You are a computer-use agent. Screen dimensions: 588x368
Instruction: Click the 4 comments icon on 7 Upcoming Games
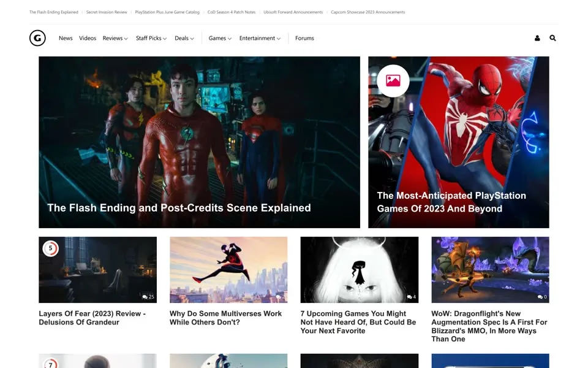412,297
